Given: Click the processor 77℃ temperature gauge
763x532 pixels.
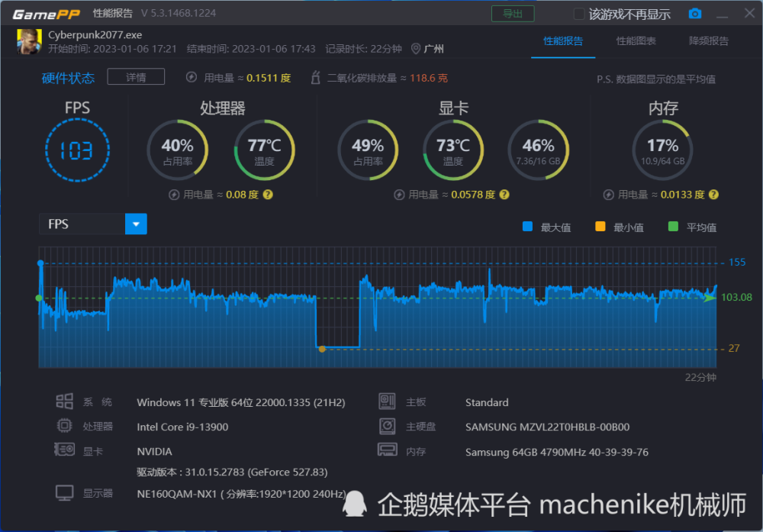Looking at the screenshot, I should [x=264, y=150].
